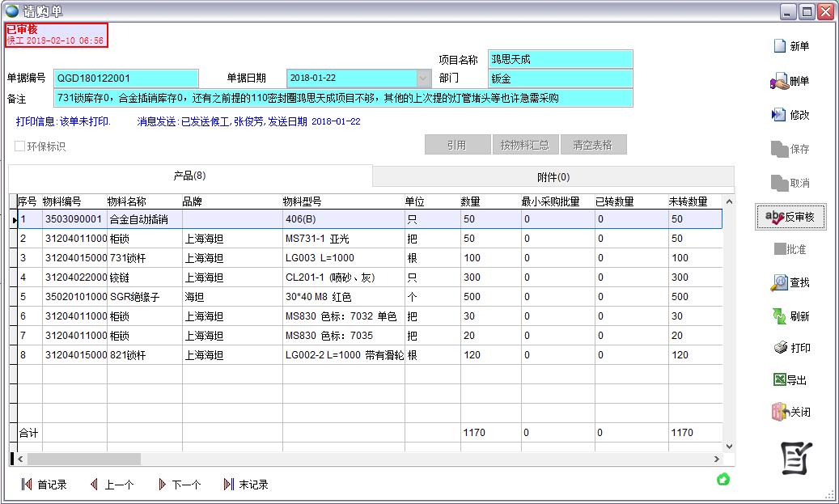Close the form using 关闭 icon
The width and height of the screenshot is (839, 504).
tap(779, 412)
